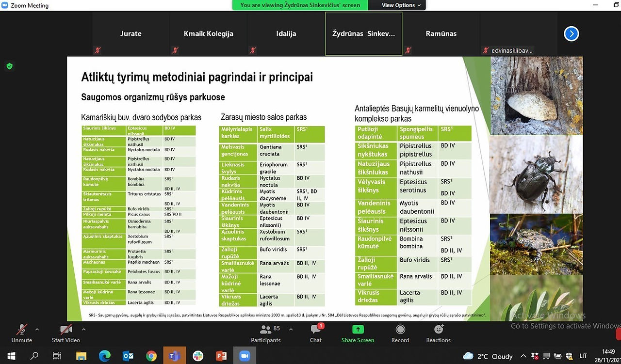Viewport: 621px width, 364px height.
Task: Unmute the microphone in Zoom
Action: (x=22, y=333)
